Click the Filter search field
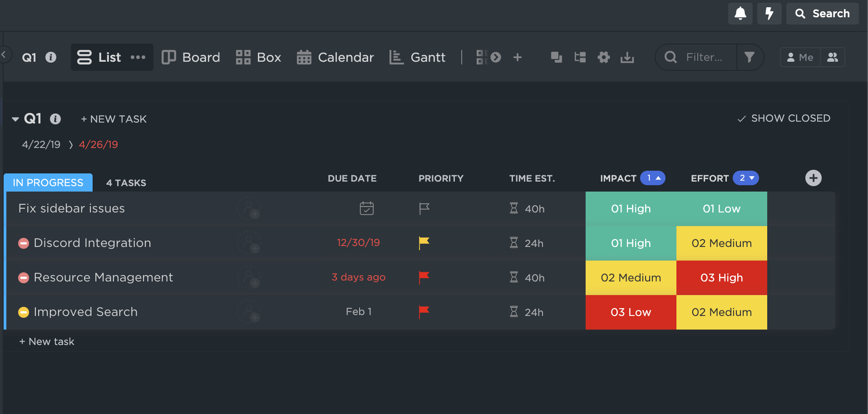The height and width of the screenshot is (414, 868). [x=703, y=57]
